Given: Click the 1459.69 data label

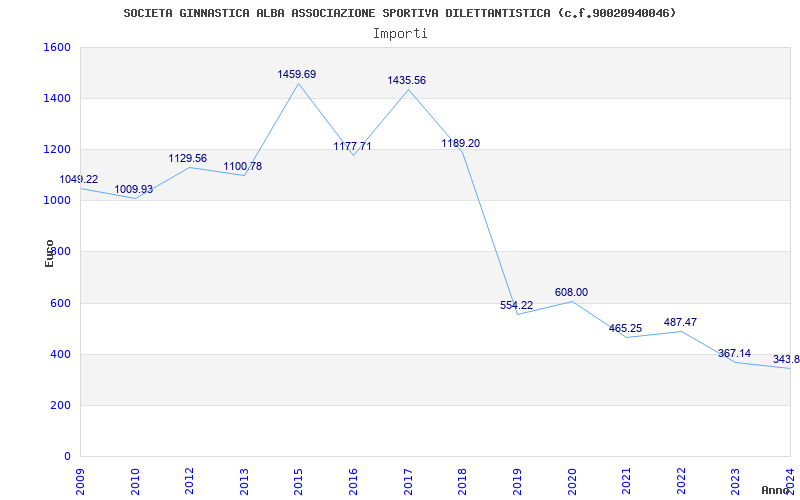Looking at the screenshot, I should pos(296,74).
